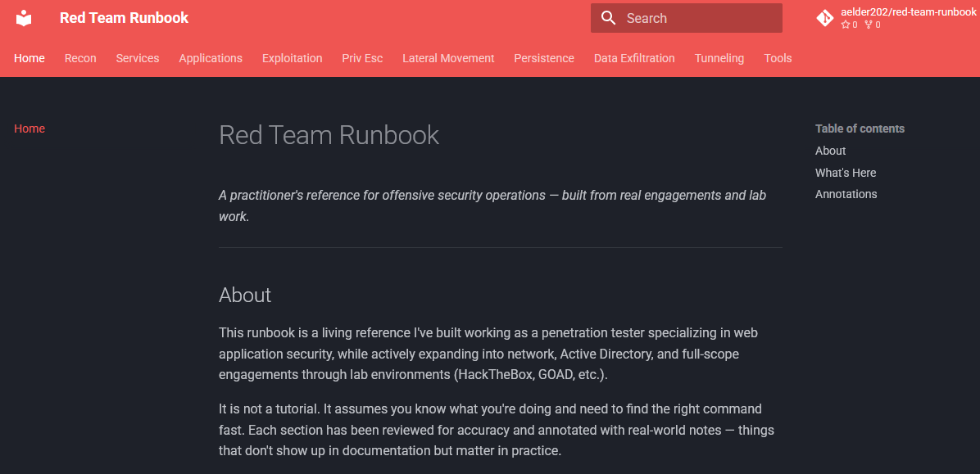Navigate to the Exploitation section
The image size is (980, 474).
(292, 58)
